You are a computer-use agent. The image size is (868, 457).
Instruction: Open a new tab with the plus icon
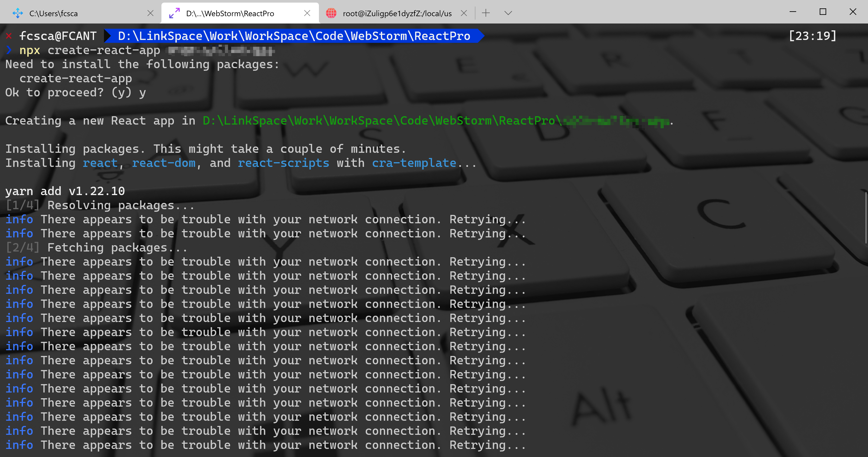486,13
